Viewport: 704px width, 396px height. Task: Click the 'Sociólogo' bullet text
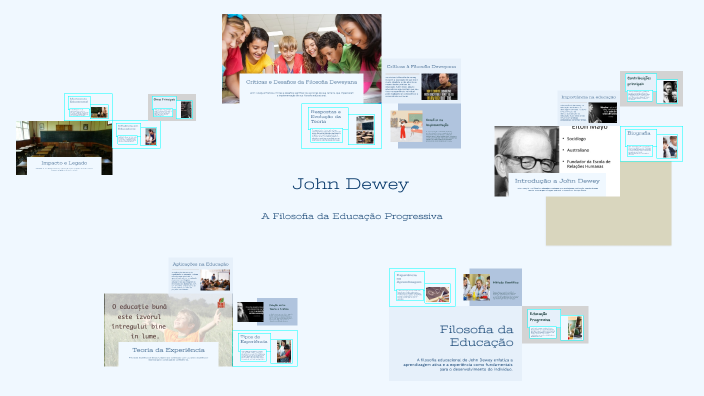[x=576, y=139]
